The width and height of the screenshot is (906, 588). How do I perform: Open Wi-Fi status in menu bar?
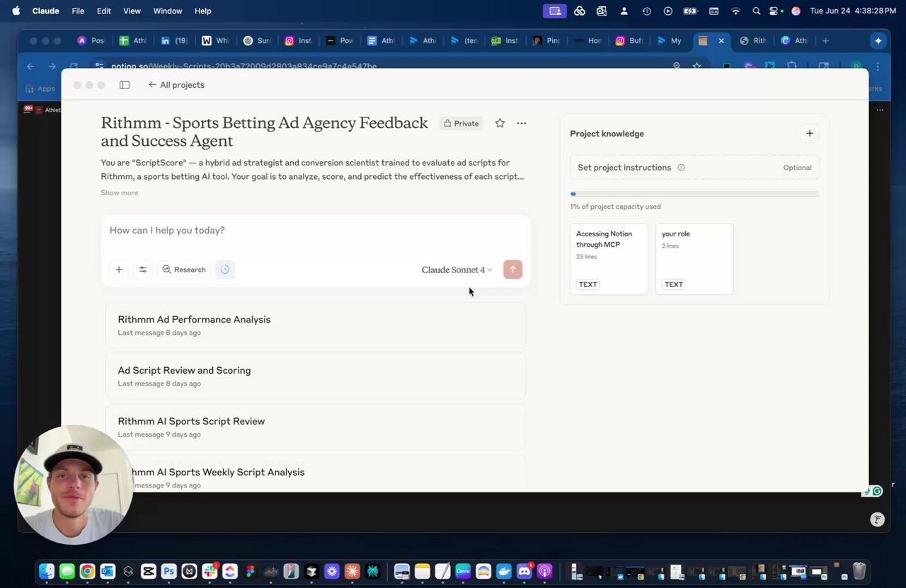click(735, 11)
